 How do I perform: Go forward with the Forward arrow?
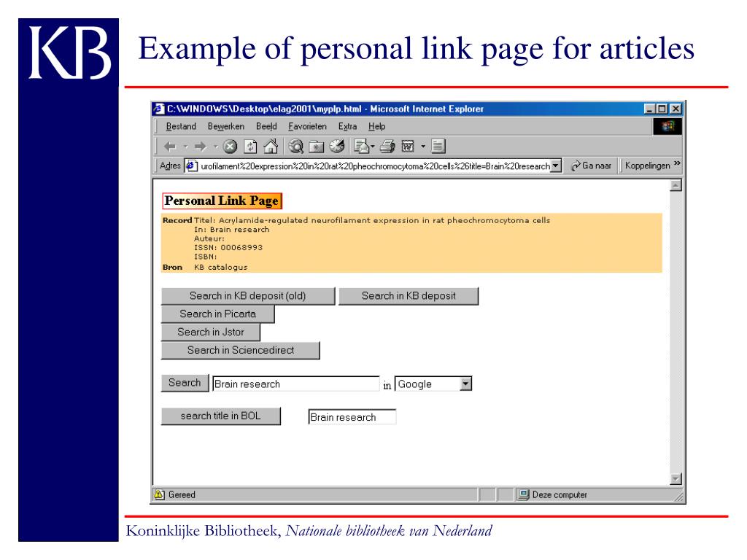[x=201, y=146]
